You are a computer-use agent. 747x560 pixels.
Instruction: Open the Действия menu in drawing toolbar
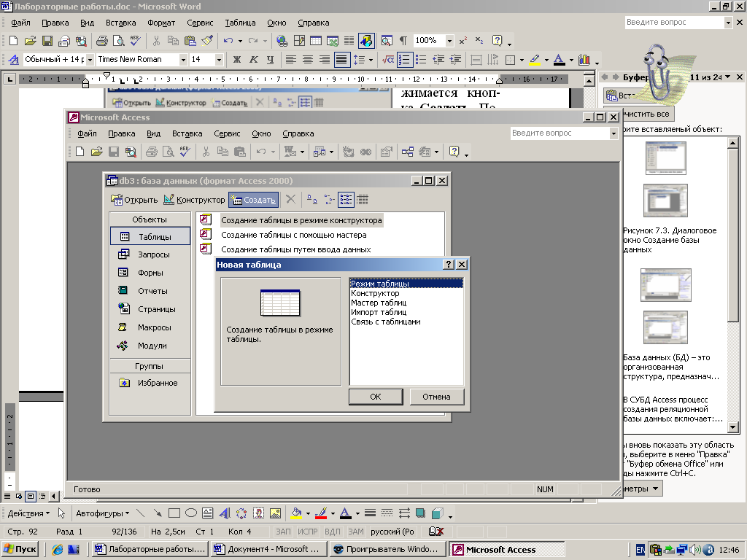(28, 513)
